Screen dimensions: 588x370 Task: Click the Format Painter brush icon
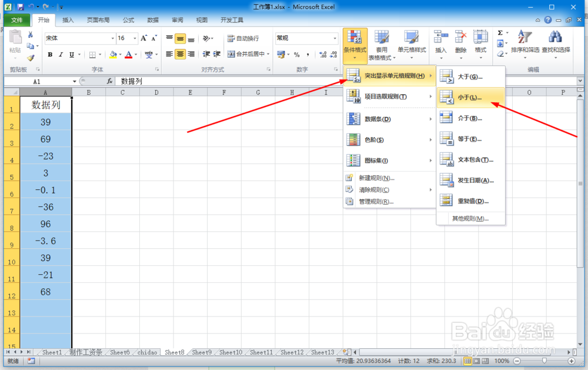pos(31,58)
